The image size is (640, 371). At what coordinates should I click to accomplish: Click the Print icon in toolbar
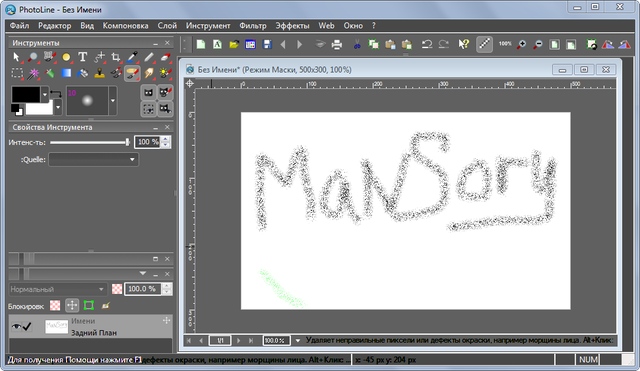pyautogui.click(x=337, y=44)
